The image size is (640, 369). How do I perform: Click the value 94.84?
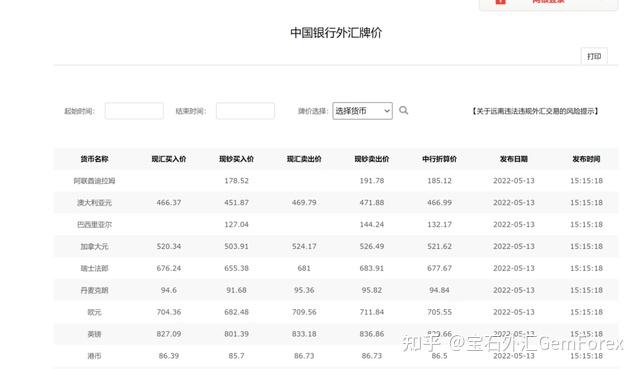pyautogui.click(x=440, y=290)
